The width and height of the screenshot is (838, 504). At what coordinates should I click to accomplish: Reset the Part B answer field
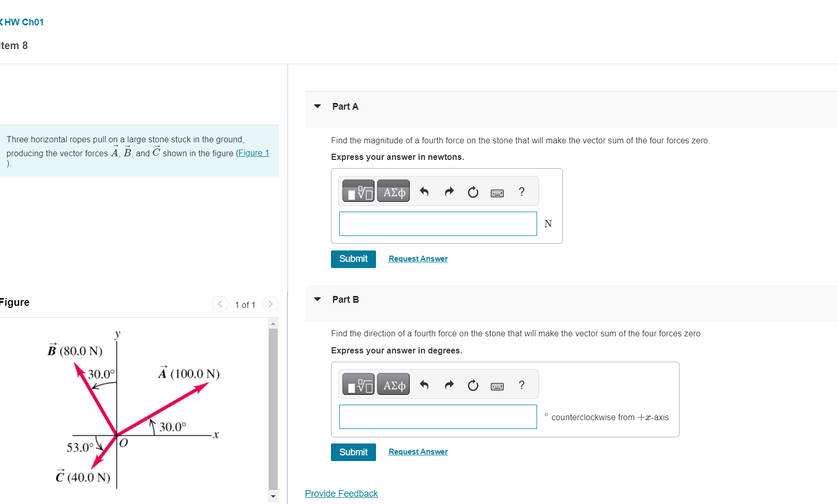click(x=473, y=385)
